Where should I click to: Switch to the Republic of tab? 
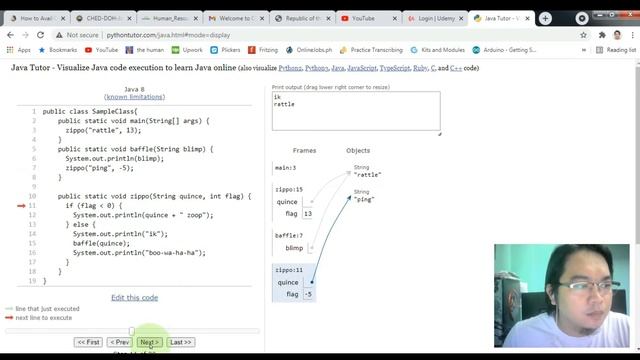point(302,18)
